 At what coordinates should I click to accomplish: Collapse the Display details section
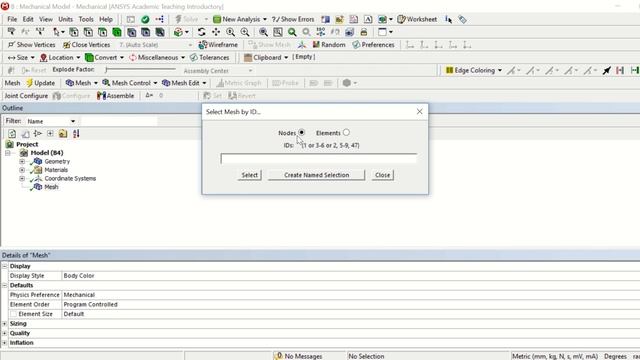click(x=4, y=266)
